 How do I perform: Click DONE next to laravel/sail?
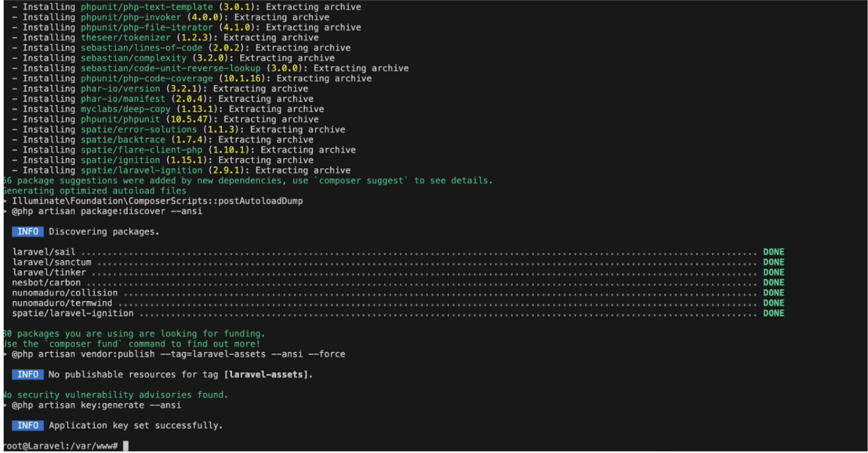click(774, 252)
